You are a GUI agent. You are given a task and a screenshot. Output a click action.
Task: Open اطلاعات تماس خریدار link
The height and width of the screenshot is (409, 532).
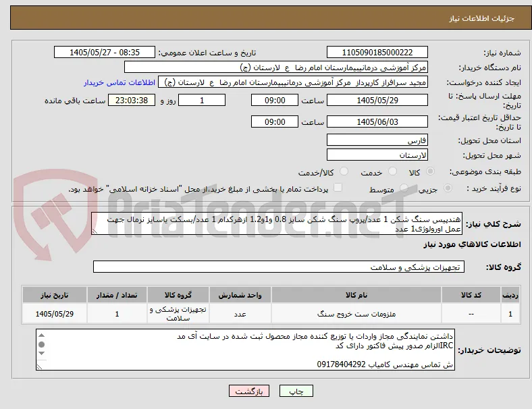[119, 82]
